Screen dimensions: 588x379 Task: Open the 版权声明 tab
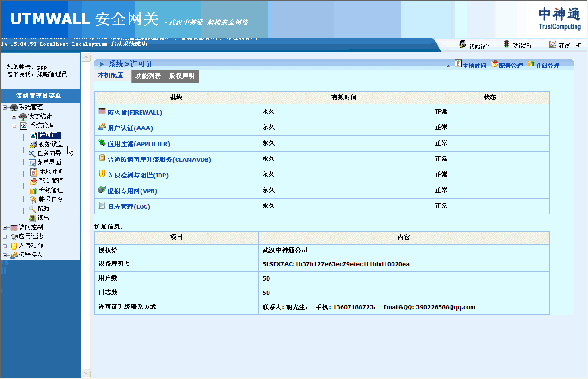click(x=182, y=76)
